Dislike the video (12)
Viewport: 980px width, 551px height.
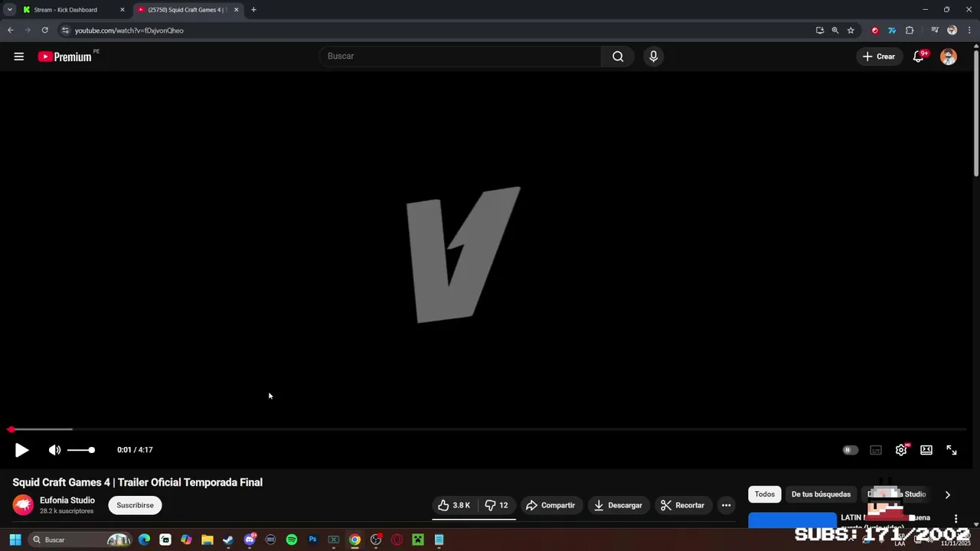[x=497, y=505]
